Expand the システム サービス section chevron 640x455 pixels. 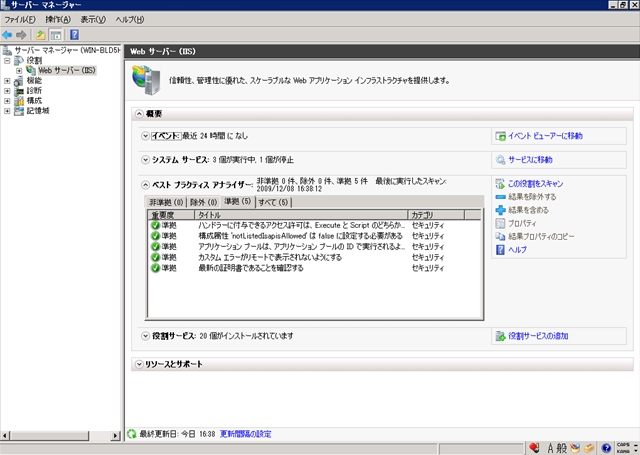(145, 160)
